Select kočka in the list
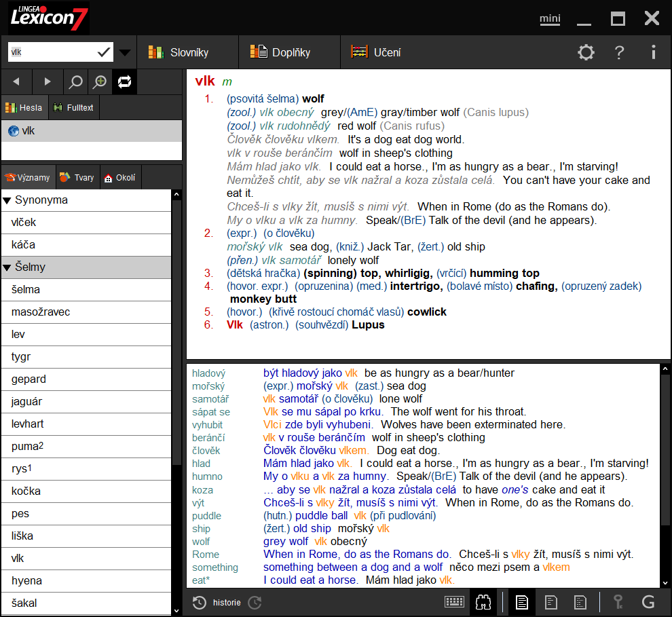Viewport: 672px width, 617px height. (87, 491)
